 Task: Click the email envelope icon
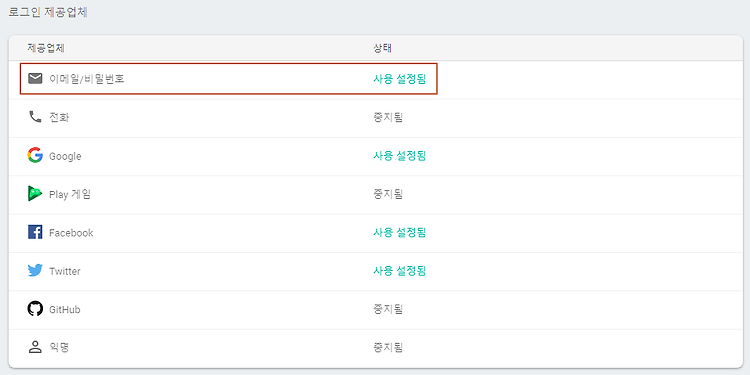coord(35,78)
